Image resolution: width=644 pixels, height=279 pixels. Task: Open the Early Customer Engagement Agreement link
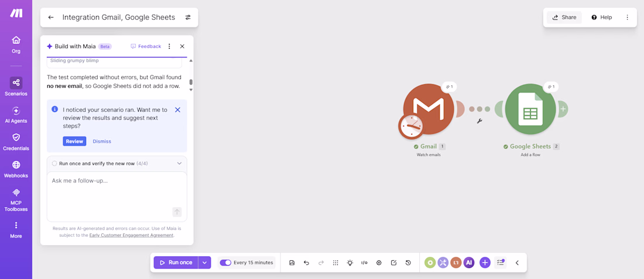(x=131, y=235)
